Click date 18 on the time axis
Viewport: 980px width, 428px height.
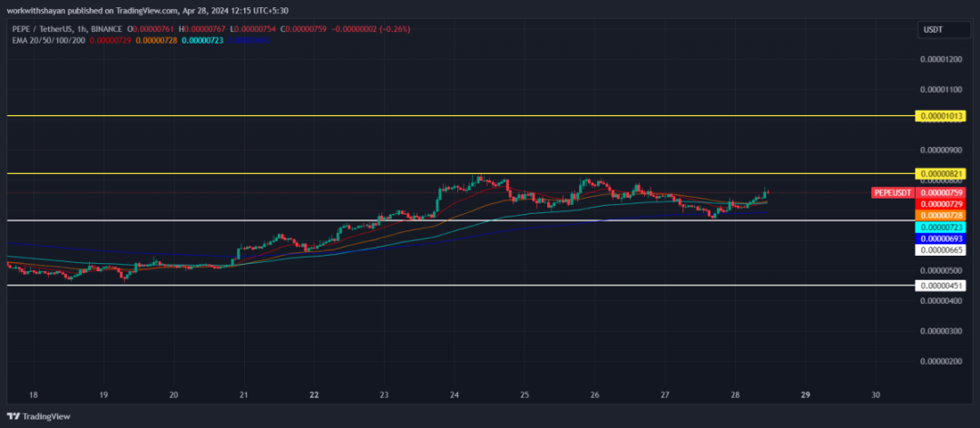(x=34, y=395)
